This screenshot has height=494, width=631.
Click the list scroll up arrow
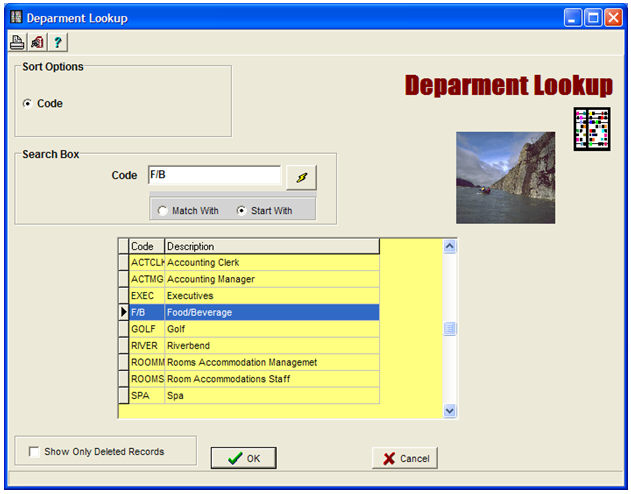coord(449,246)
